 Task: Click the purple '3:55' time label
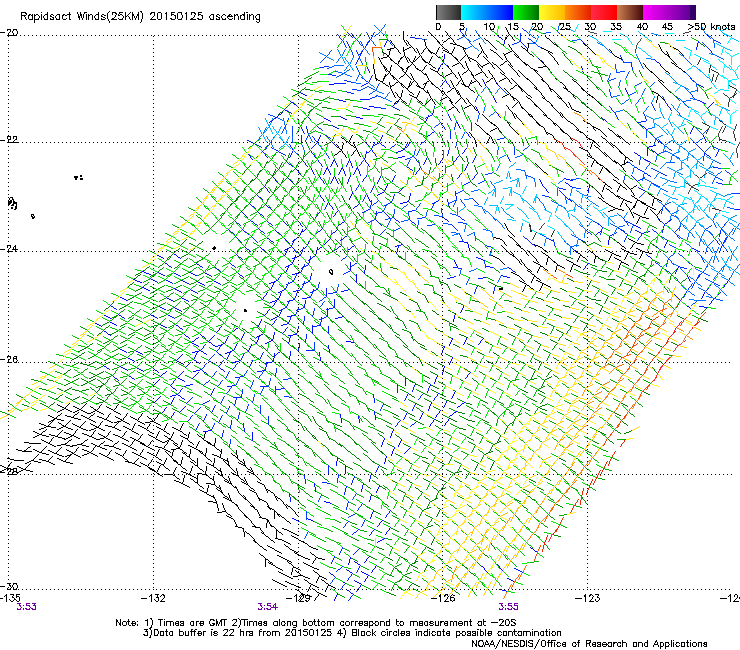(508, 607)
